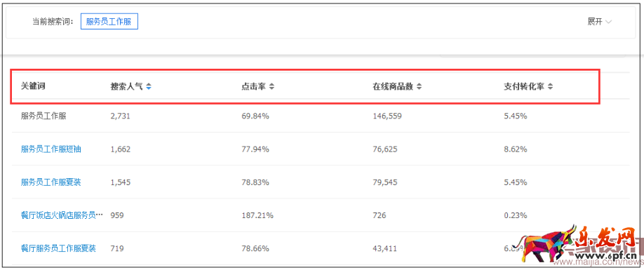
Task: Sort by 支付转化率 arrow icon
Action: click(x=551, y=86)
